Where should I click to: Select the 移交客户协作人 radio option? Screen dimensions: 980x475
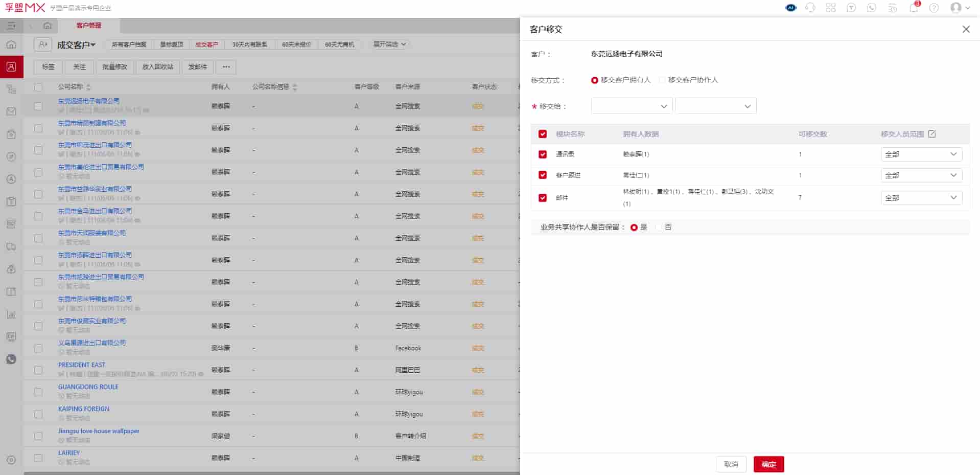coord(663,80)
